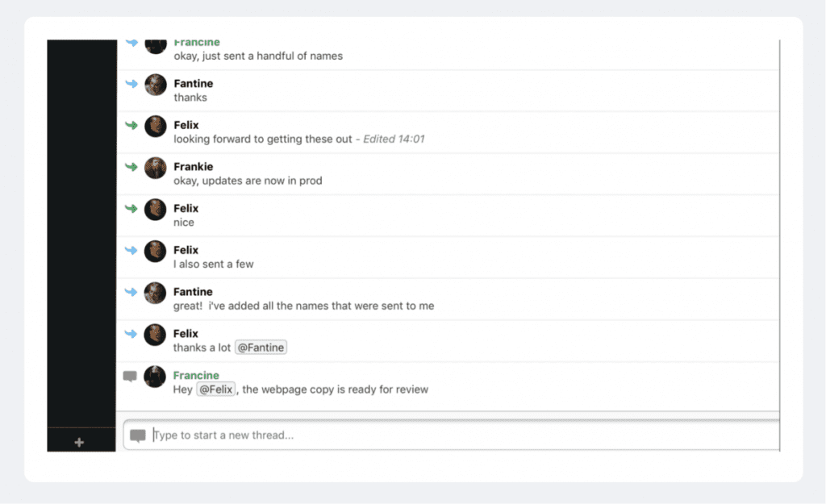Focus the "Type to start a new thread" field
Image resolution: width=826 pixels, height=504 pixels.
point(451,435)
